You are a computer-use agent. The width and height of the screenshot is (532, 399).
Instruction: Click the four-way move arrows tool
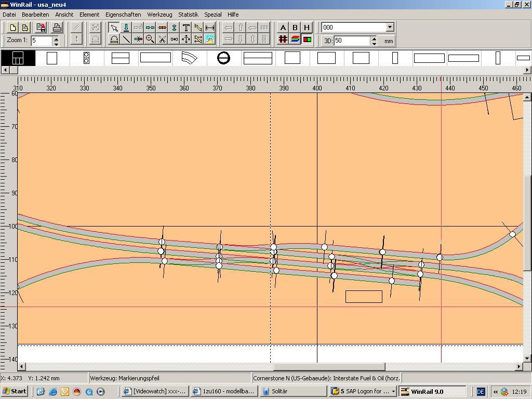(186, 39)
